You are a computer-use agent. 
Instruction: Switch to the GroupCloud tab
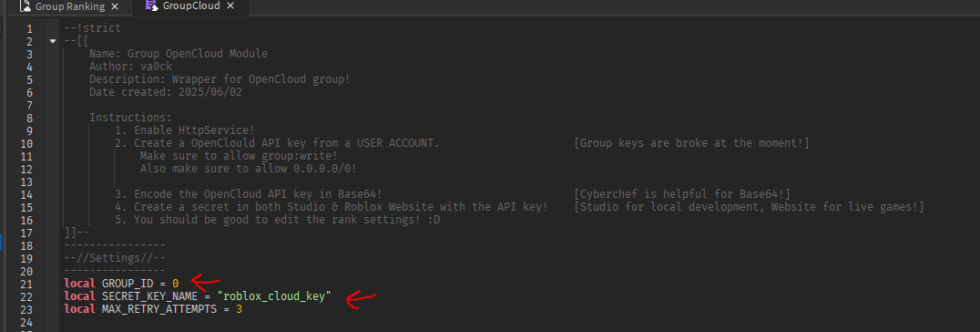coord(191,6)
